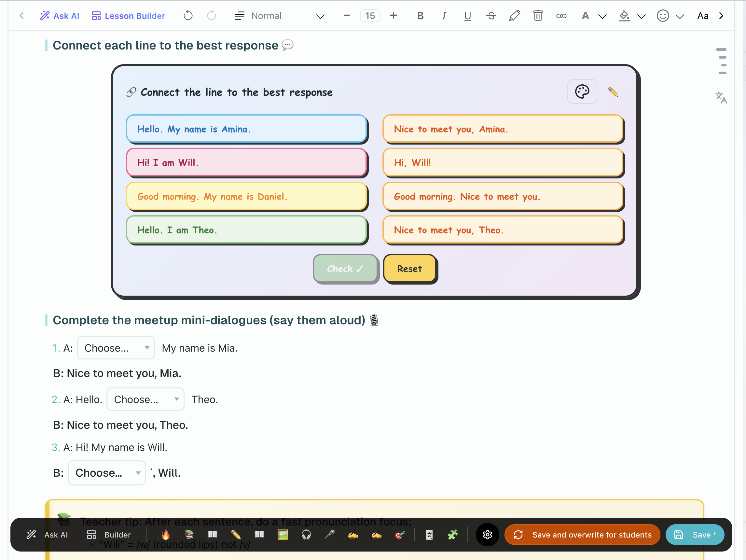
Task: Increase font size with plus button
Action: pos(393,16)
